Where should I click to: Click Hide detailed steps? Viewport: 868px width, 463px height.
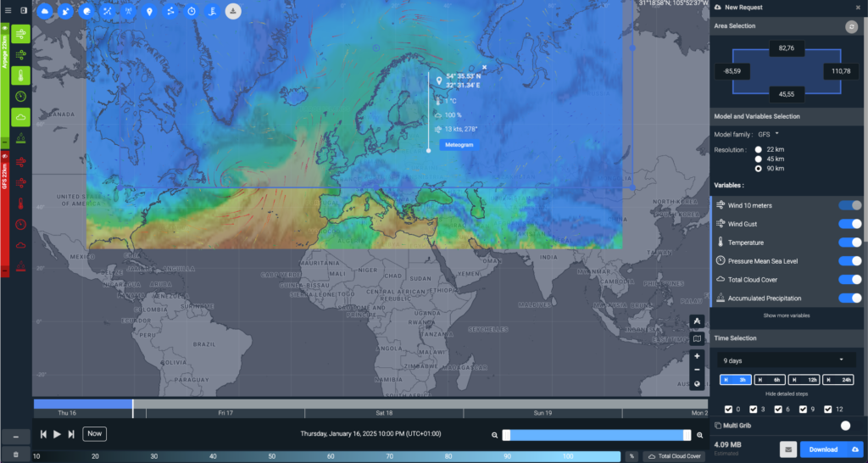(786, 393)
